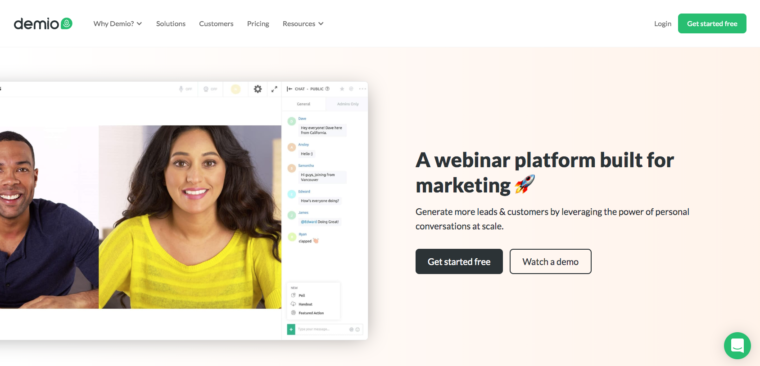Collapse the chat panel arrow icon
760x366 pixels.
point(289,89)
